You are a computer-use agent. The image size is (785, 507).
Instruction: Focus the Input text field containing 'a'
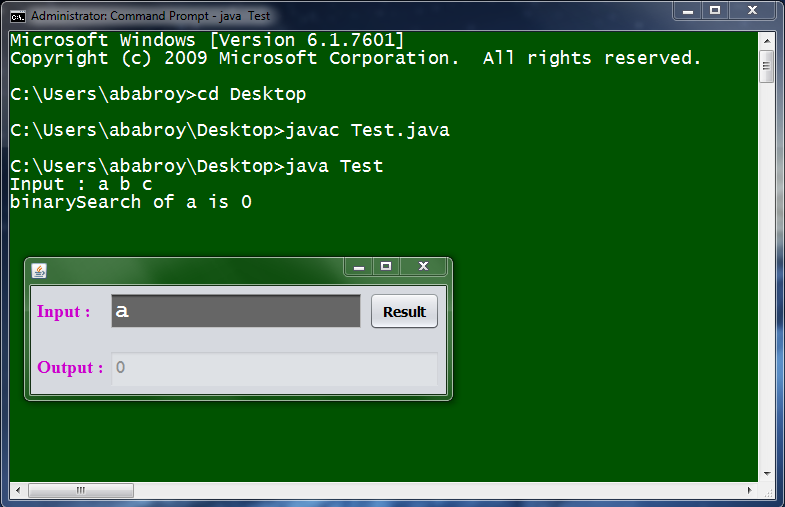tap(235, 311)
